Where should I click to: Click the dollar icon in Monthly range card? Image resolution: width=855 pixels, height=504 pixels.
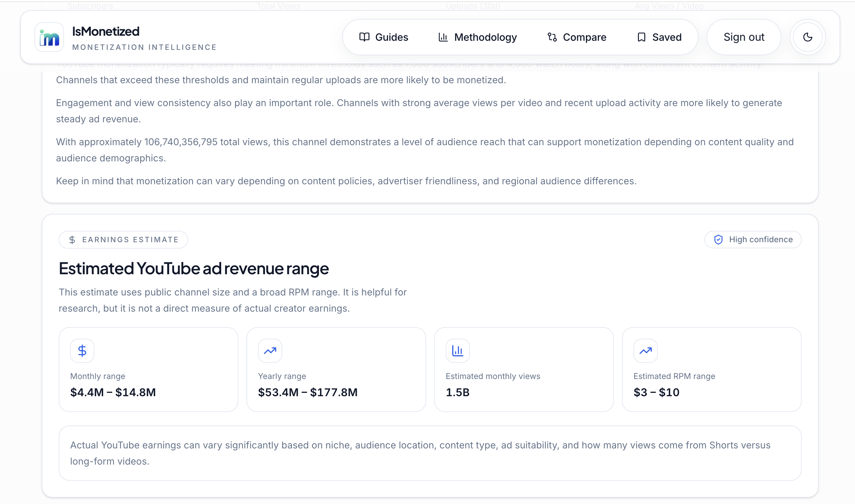pos(82,350)
